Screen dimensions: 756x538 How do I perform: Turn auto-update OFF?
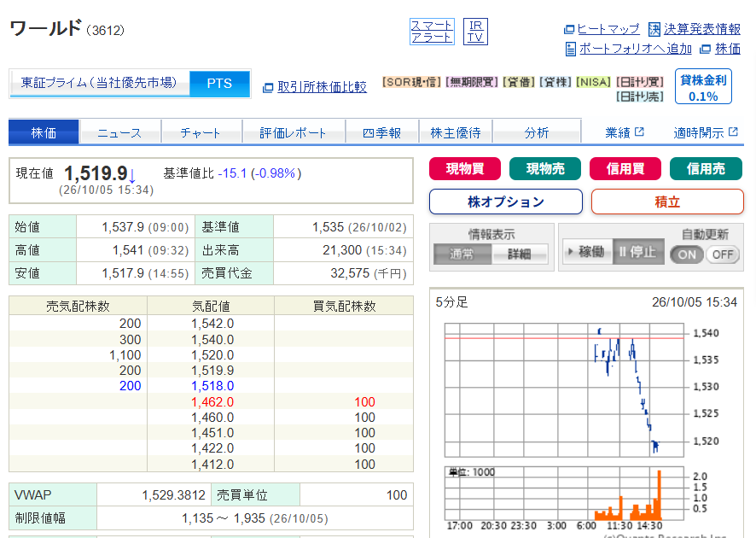[722, 254]
